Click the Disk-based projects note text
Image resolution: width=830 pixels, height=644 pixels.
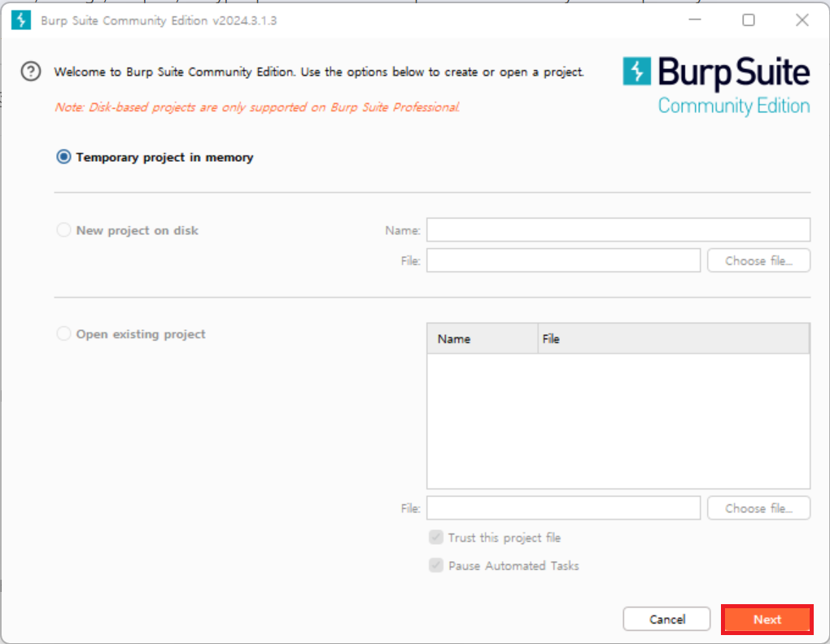point(257,107)
